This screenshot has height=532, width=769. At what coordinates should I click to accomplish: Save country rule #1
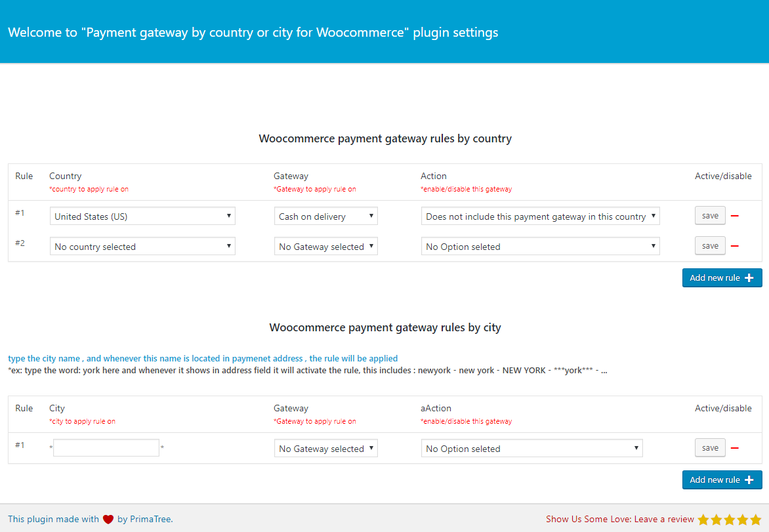[710, 216]
